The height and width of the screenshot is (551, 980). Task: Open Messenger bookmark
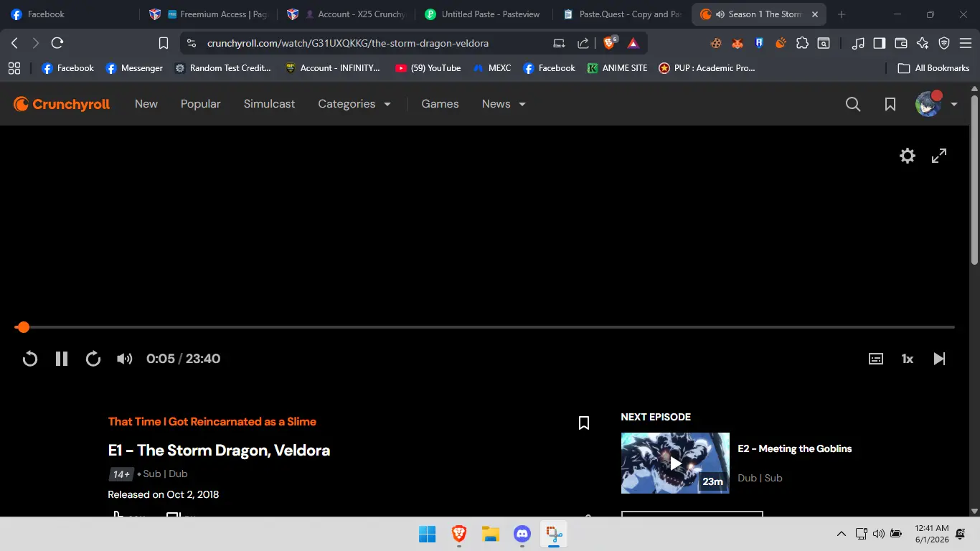134,68
